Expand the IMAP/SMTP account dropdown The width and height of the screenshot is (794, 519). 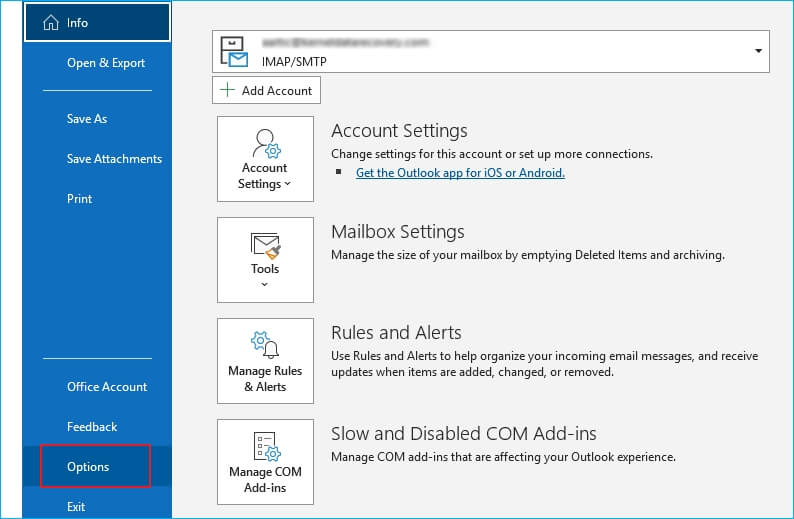pyautogui.click(x=758, y=51)
